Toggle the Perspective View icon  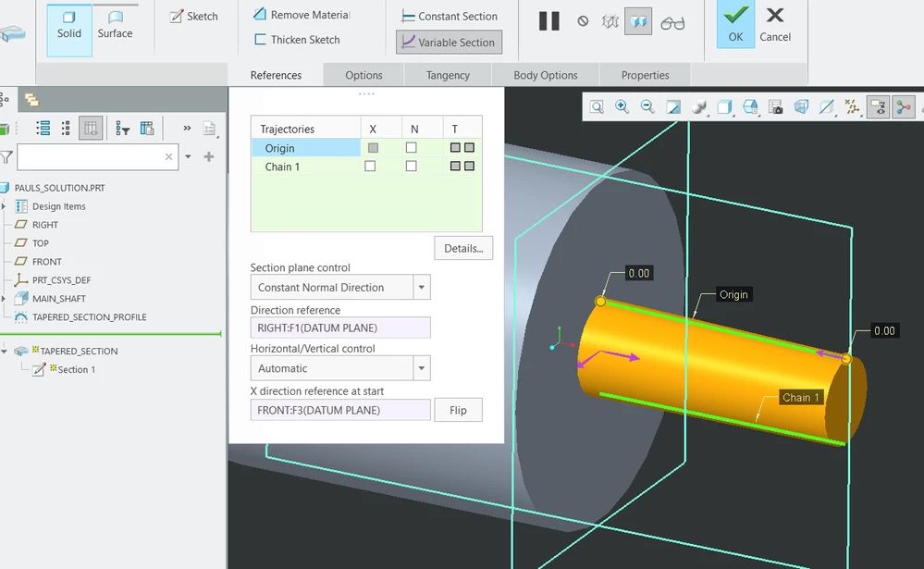(801, 106)
